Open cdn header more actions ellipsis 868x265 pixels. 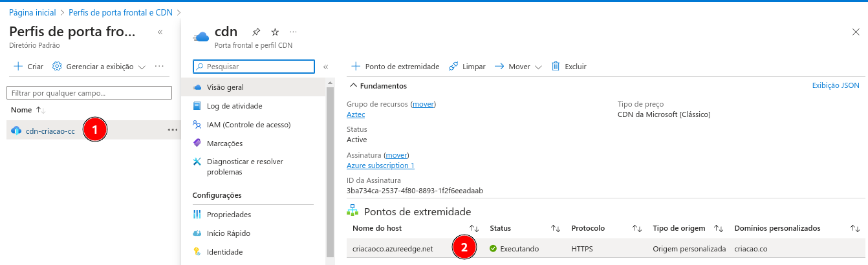[x=294, y=32]
